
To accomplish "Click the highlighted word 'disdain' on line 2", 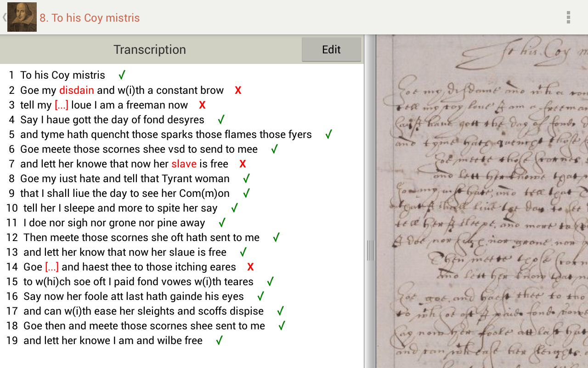I will point(76,90).
